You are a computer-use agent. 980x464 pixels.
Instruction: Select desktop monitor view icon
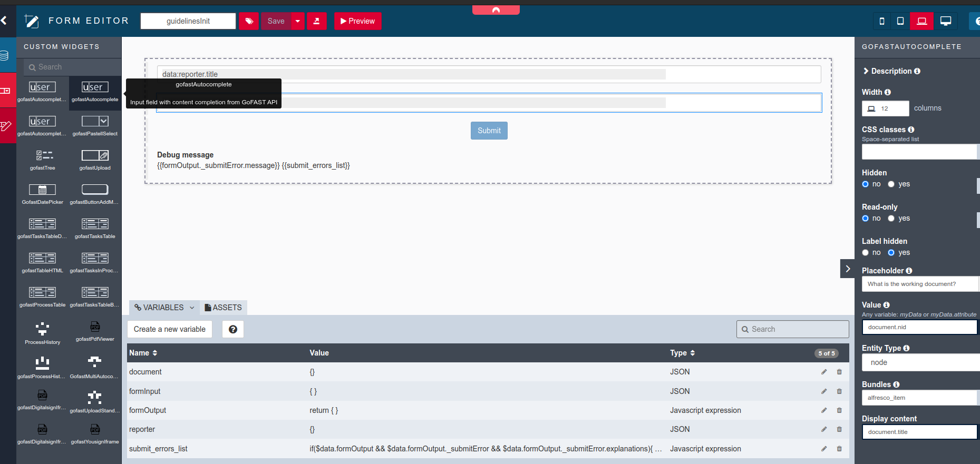pos(946,21)
